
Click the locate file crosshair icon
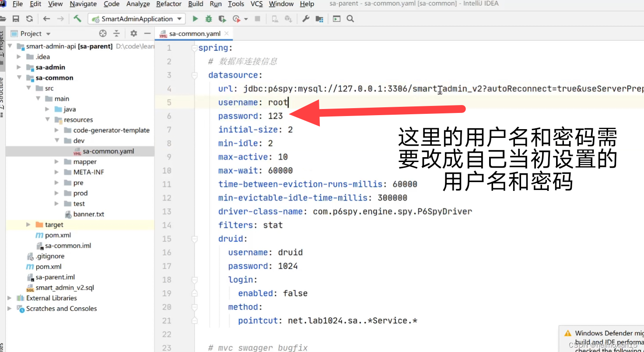(x=103, y=34)
